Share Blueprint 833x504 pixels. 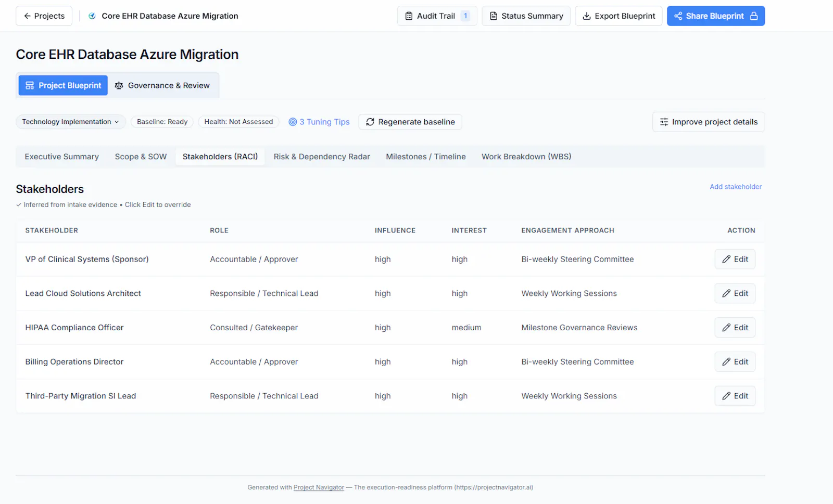pos(716,16)
